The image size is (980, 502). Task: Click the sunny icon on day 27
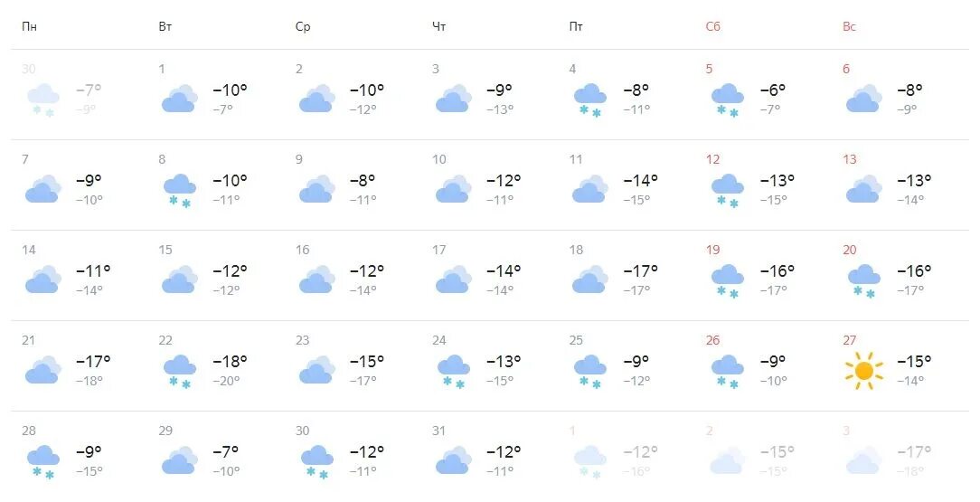coord(863,370)
